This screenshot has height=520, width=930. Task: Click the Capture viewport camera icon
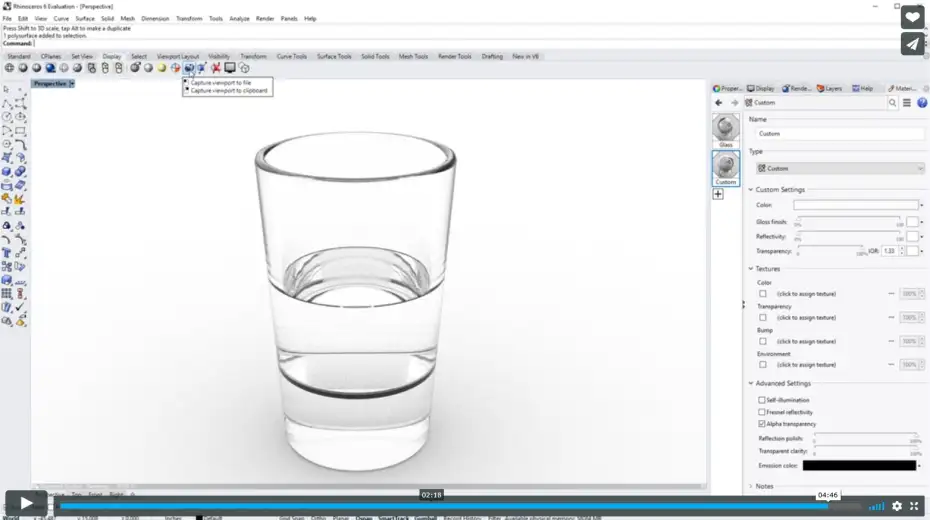click(189, 68)
